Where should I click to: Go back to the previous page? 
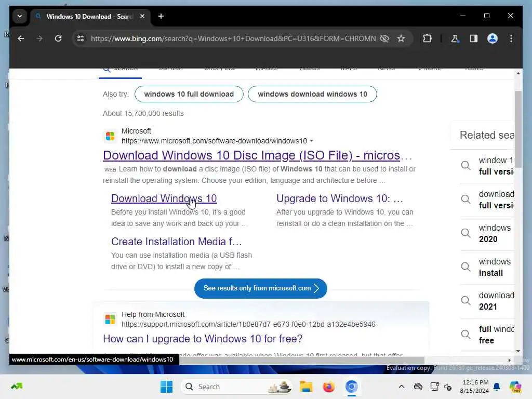tap(21, 38)
